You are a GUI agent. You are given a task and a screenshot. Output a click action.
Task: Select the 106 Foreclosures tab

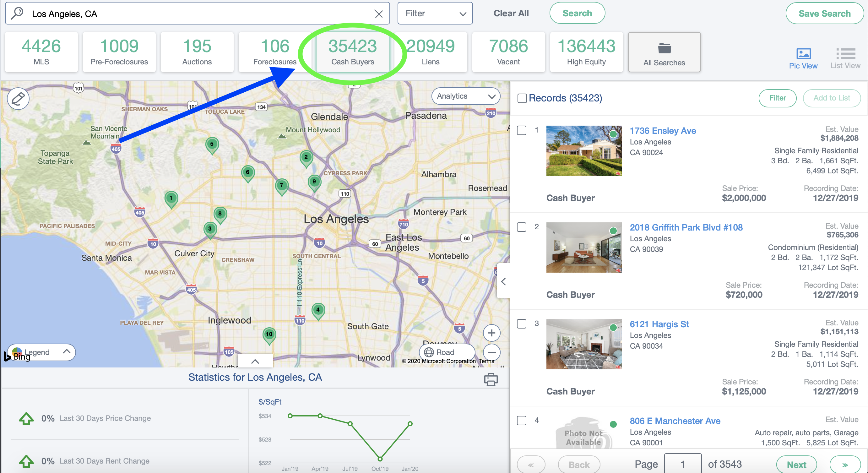point(275,52)
